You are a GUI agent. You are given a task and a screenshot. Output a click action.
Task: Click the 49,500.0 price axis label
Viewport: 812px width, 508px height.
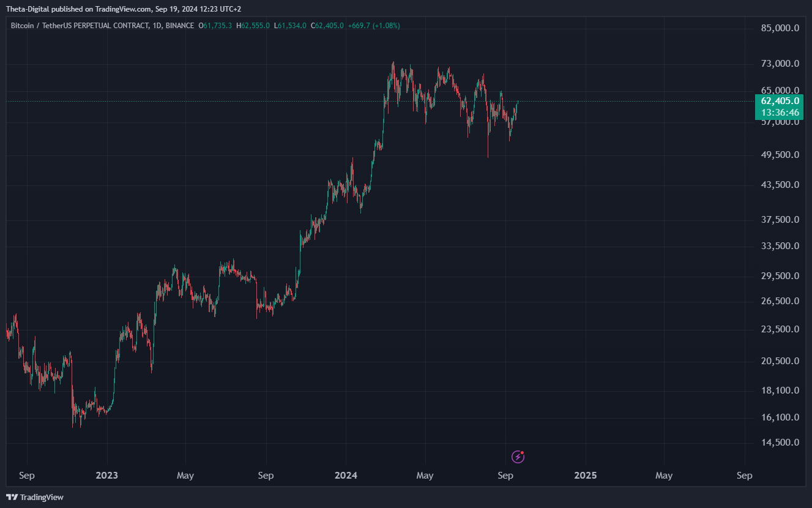[780, 154]
